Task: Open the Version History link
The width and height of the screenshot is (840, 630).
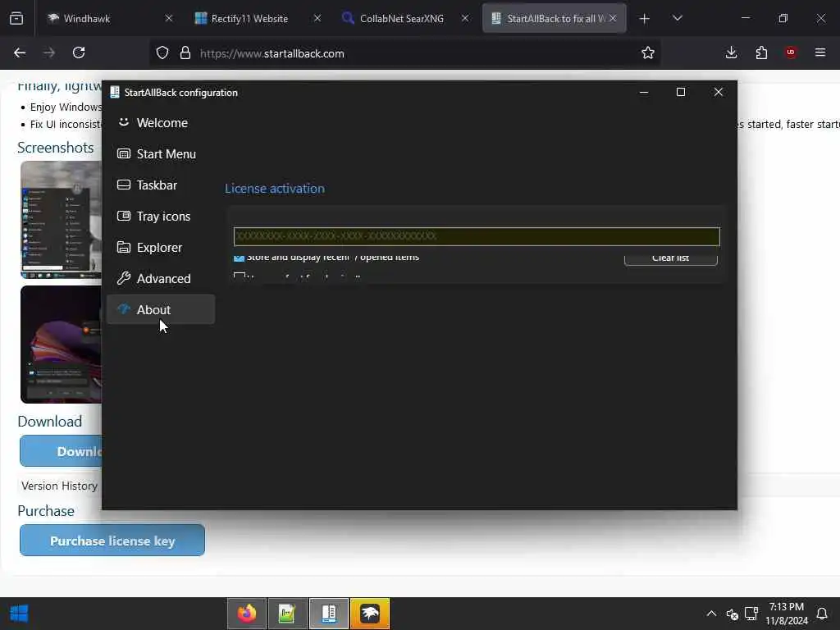Action: coord(59,486)
